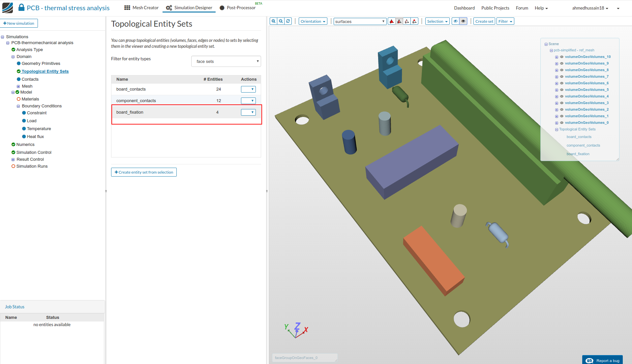Image resolution: width=632 pixels, height=364 pixels.
Task: Click the zoom in magnifier icon
Action: [x=273, y=21]
